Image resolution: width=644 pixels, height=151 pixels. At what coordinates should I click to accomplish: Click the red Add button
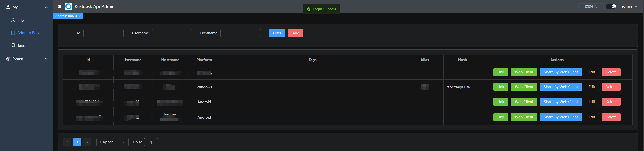click(x=296, y=33)
